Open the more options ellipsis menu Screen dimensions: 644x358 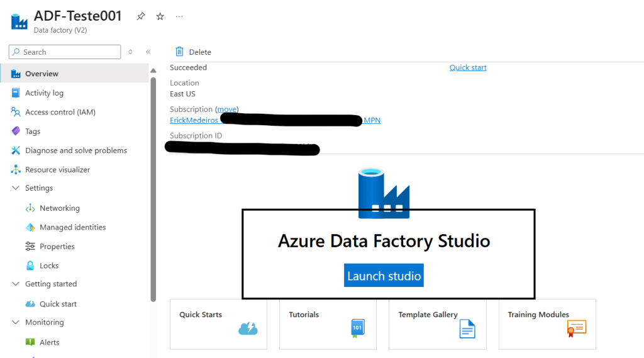179,17
